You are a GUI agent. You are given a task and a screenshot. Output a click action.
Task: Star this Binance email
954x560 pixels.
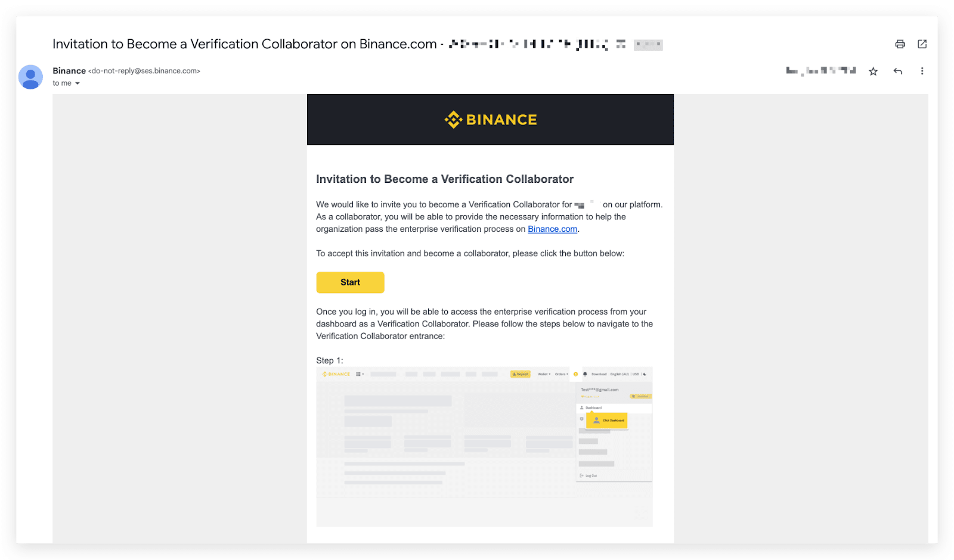click(873, 71)
